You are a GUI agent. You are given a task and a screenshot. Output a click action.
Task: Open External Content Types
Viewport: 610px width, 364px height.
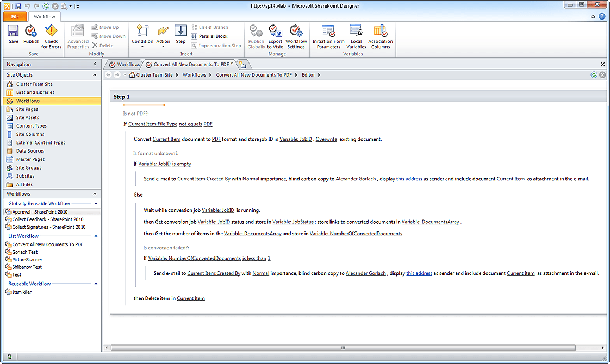52,143
